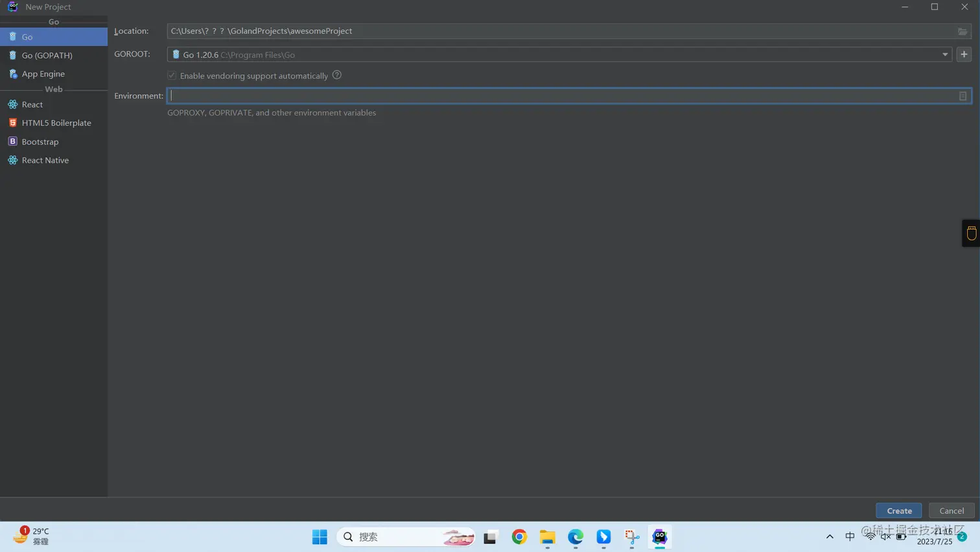Screen dimensions: 980x552
Task: Click the "Location:" label
Action: click(132, 31)
